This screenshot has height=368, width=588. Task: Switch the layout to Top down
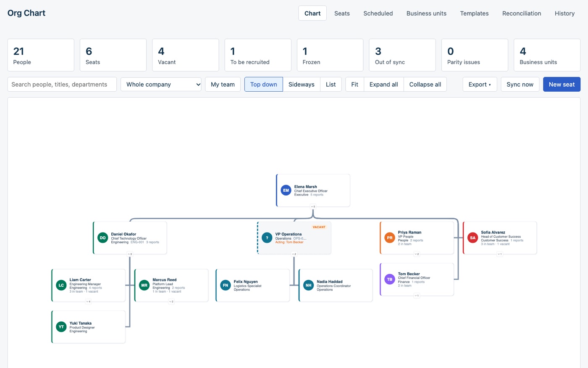pos(264,84)
